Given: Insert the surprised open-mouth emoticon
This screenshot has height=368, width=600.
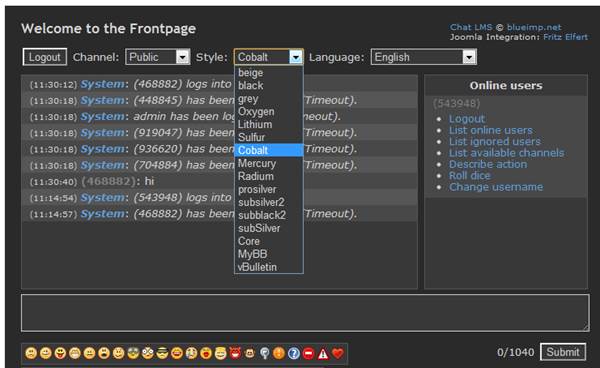Looking at the screenshot, I should (104, 353).
